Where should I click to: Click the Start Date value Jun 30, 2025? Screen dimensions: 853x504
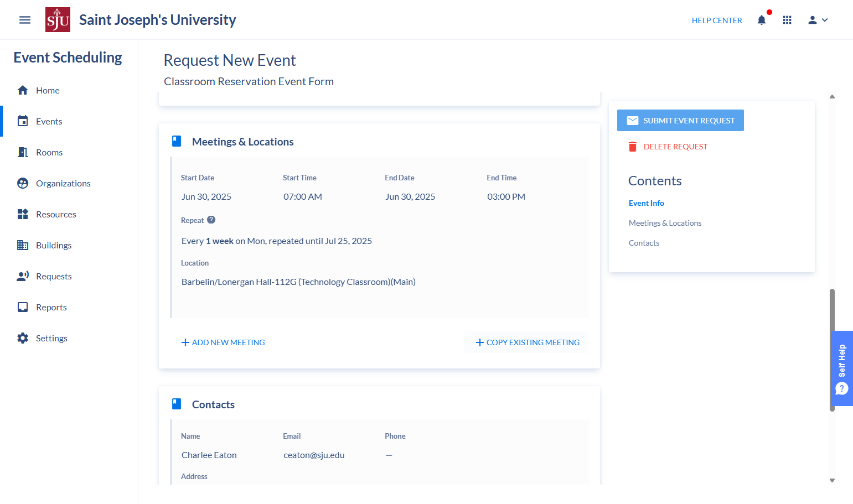pos(206,196)
